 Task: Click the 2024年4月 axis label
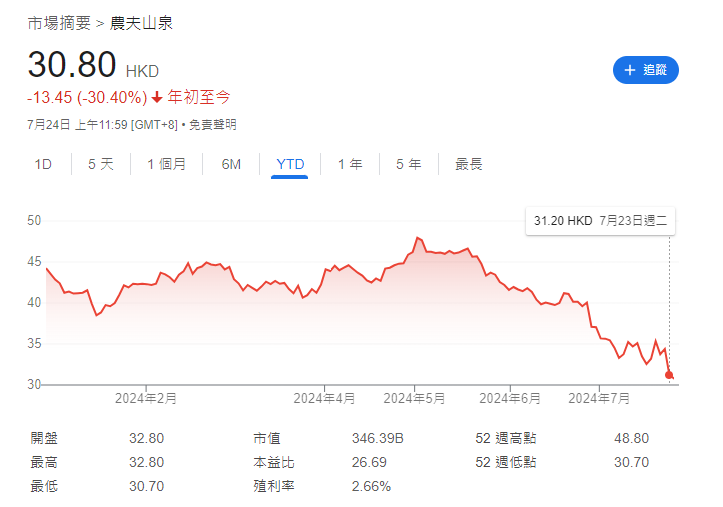324,398
